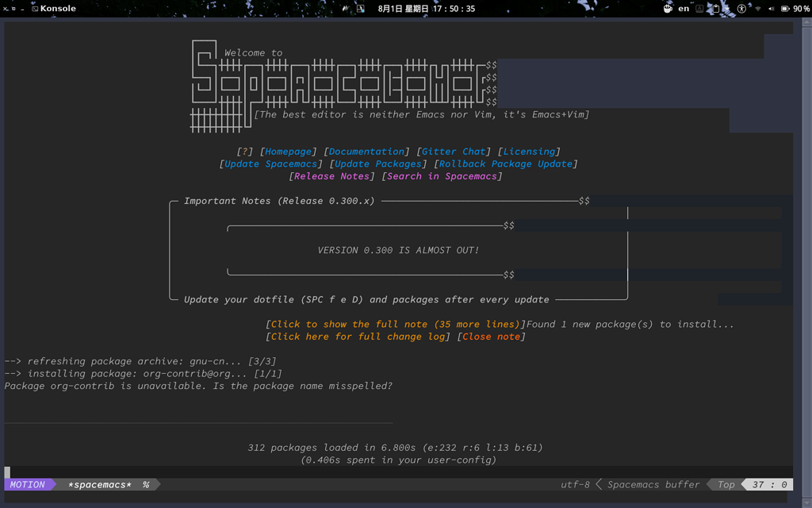Click the keyboard input method tray icon
812x508 pixels.
[x=699, y=9]
